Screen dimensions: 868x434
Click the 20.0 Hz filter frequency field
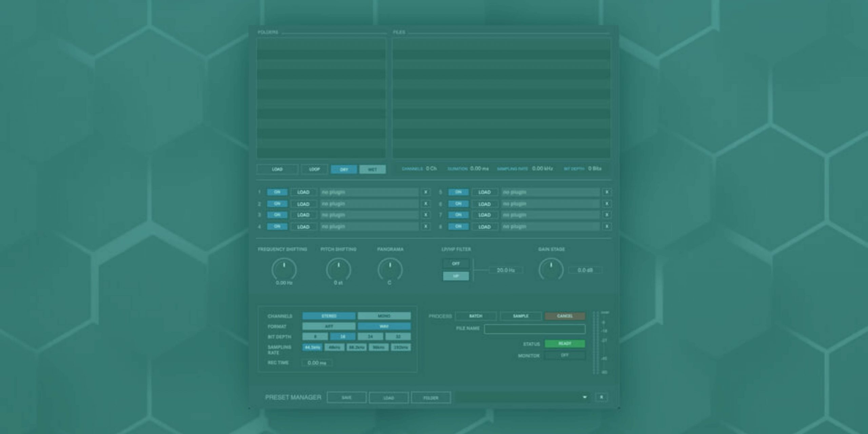[506, 270]
